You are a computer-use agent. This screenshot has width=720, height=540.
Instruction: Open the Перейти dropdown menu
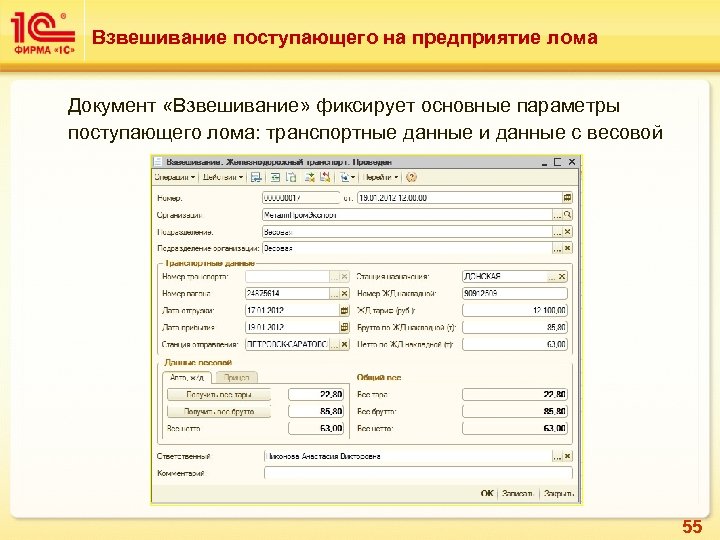click(381, 177)
